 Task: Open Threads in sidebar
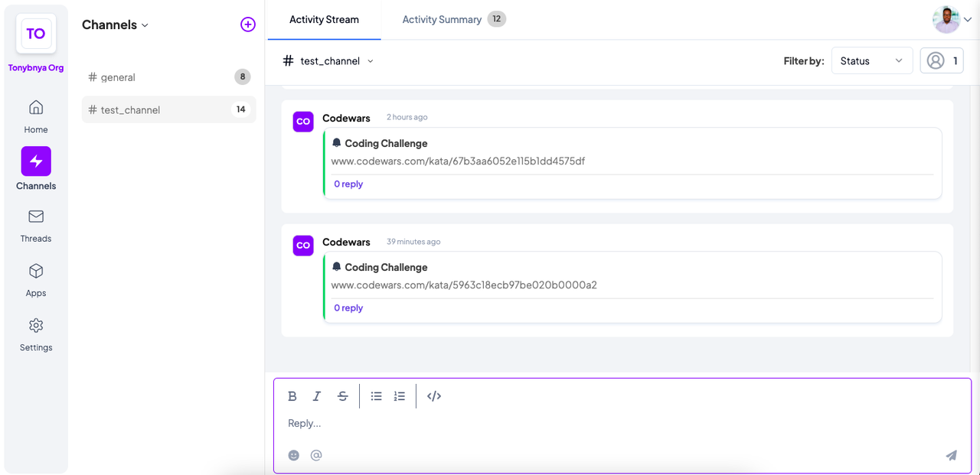(x=36, y=226)
